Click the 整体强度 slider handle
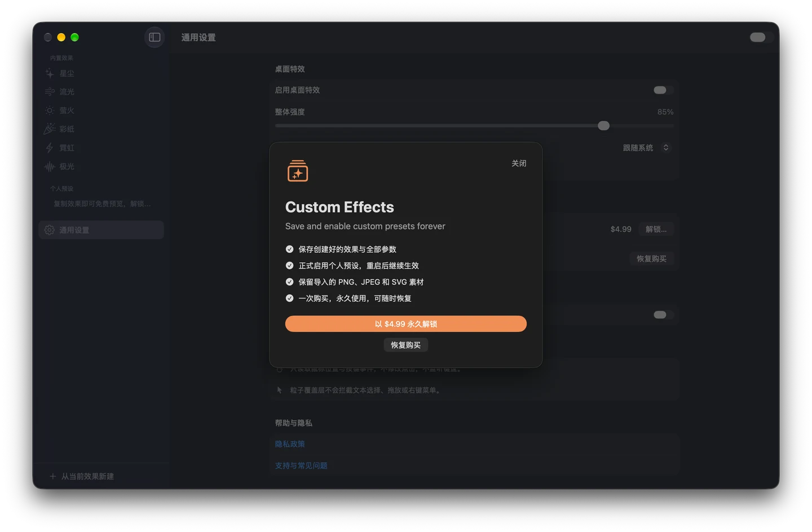The image size is (812, 532). pyautogui.click(x=604, y=126)
